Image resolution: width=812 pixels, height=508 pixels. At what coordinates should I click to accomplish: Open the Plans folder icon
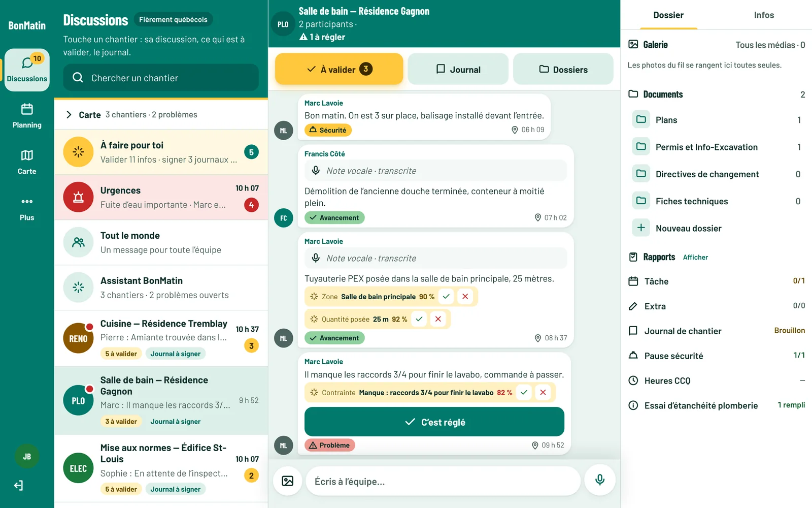click(641, 119)
